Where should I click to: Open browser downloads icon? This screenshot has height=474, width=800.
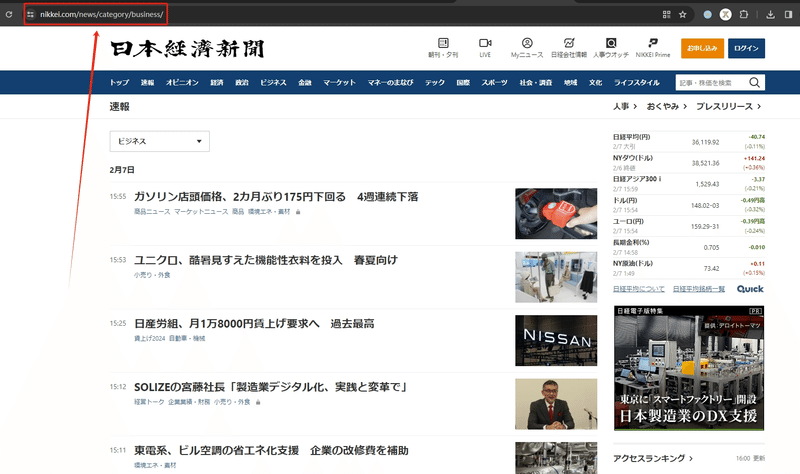click(x=770, y=14)
